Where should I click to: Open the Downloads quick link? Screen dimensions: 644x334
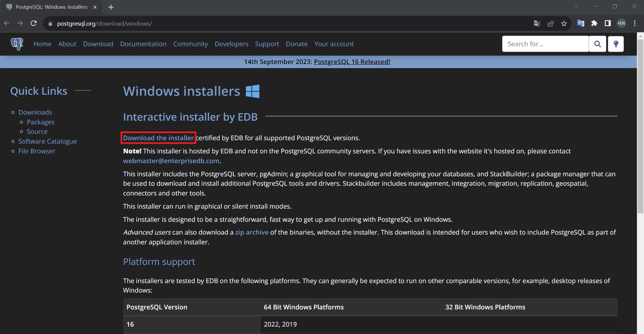point(35,112)
